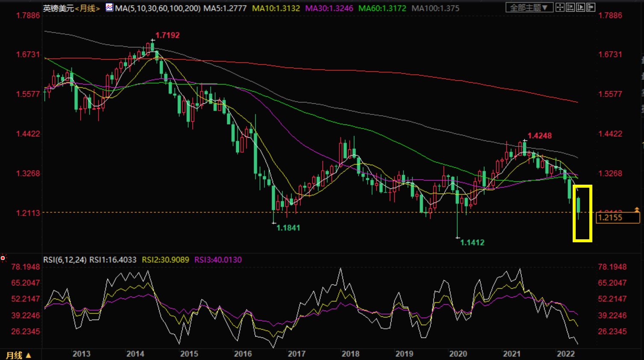The height and width of the screenshot is (360, 644).
Task: Click the <月线> period label in chart title
Action: (88, 8)
